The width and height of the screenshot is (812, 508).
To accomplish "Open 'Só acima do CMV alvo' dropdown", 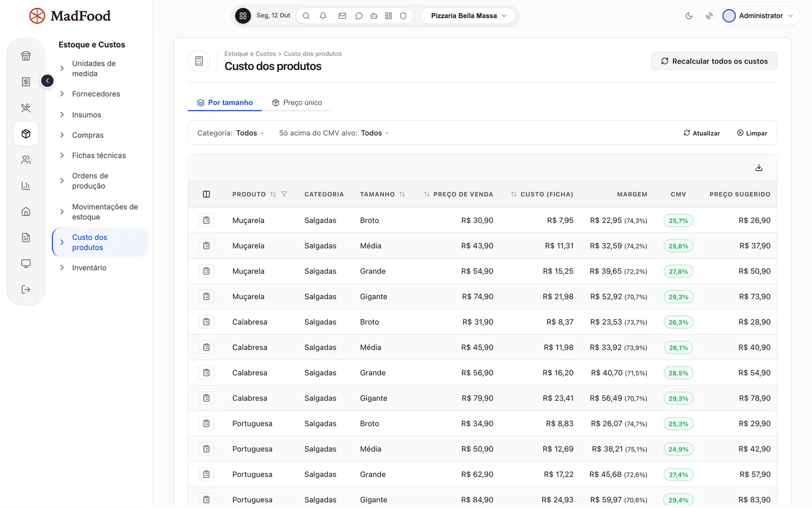I will click(333, 133).
